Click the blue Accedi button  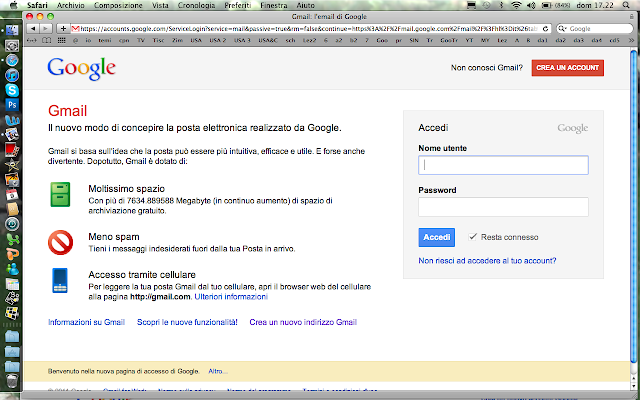click(436, 237)
